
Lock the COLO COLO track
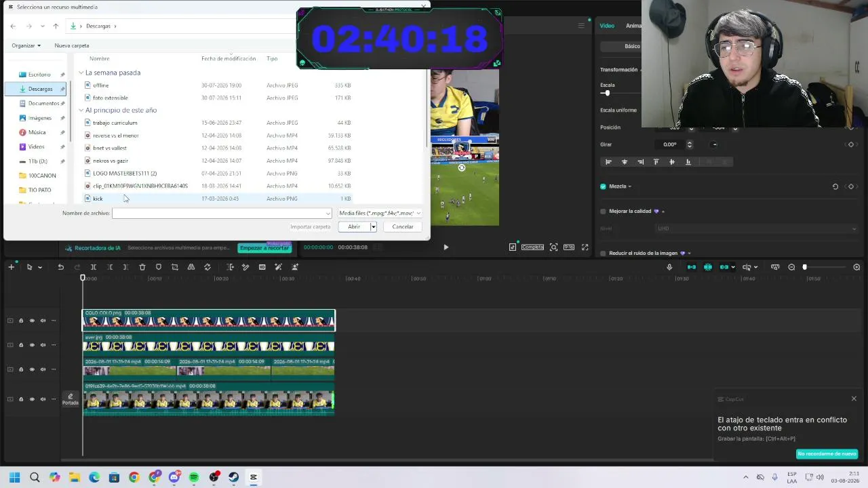[21, 321]
